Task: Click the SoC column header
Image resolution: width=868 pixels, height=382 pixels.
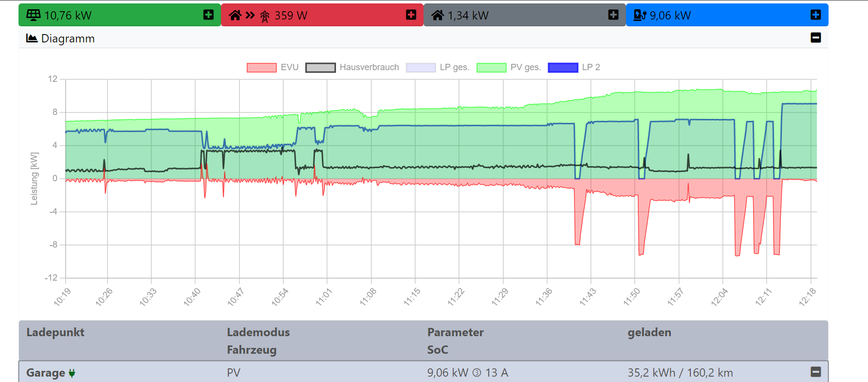Action: [438, 350]
